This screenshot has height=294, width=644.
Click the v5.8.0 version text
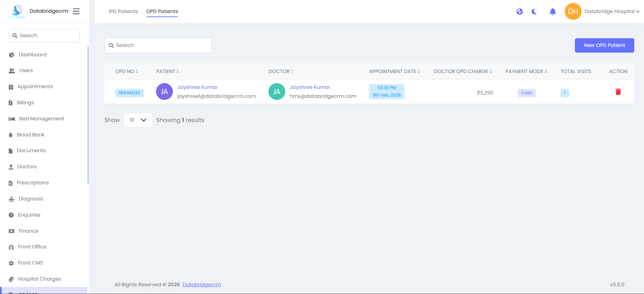(x=617, y=285)
